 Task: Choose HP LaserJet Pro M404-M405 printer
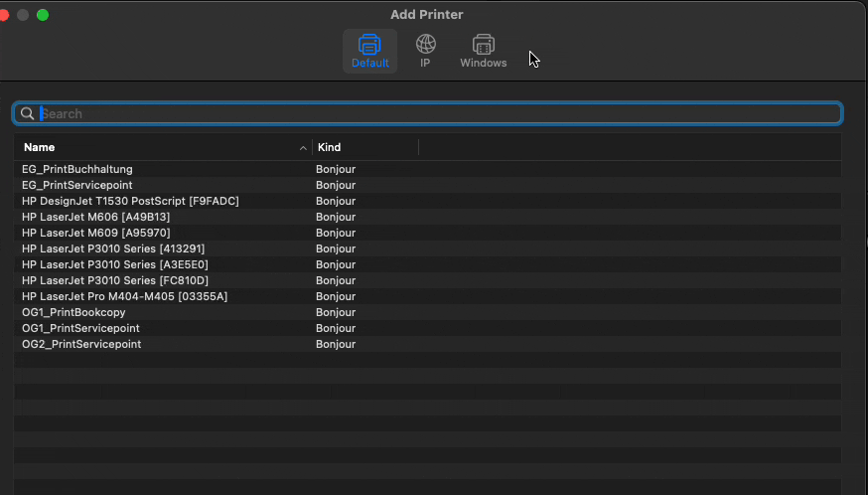(124, 296)
